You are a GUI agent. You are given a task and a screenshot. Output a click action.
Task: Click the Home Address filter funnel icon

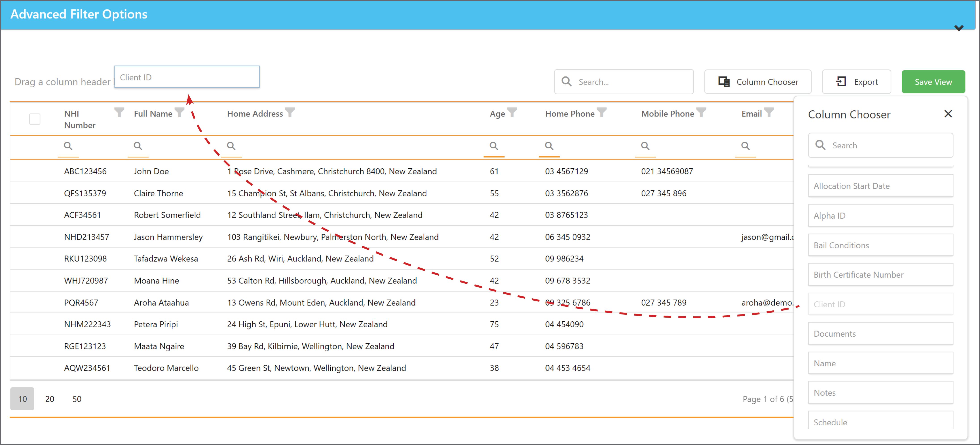point(290,112)
